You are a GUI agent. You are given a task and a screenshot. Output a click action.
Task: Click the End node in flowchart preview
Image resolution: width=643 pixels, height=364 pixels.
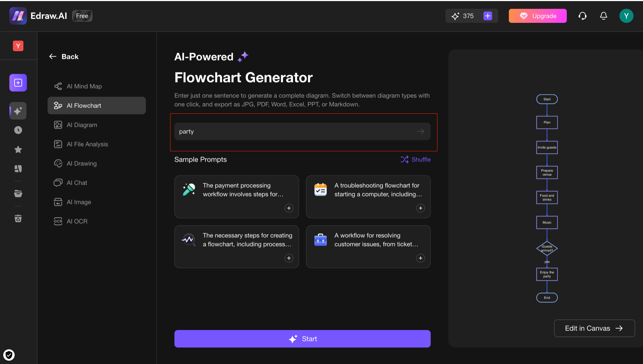[547, 298]
